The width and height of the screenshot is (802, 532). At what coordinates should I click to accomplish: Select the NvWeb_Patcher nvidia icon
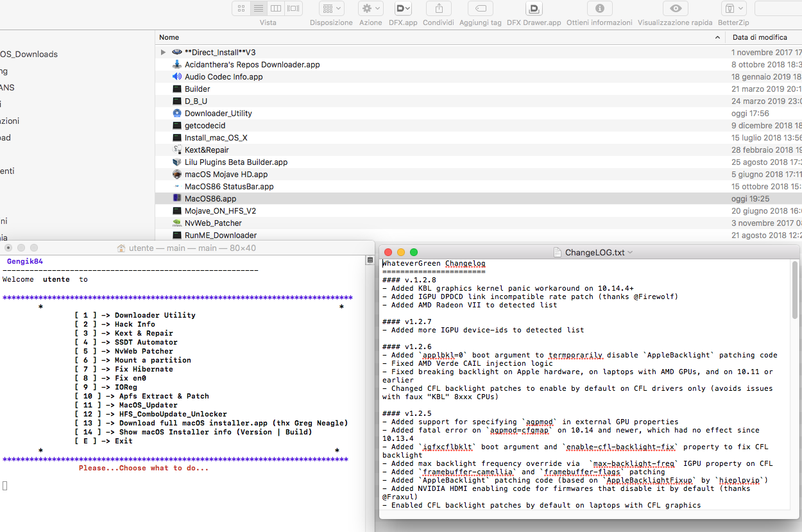(x=177, y=223)
